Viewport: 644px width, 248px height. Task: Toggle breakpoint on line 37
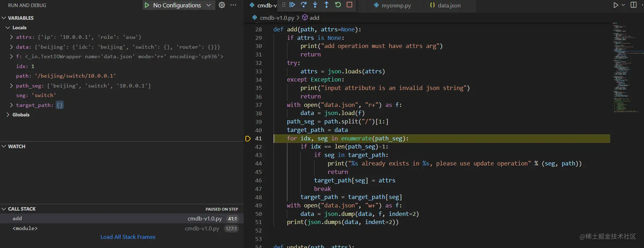tap(248, 105)
